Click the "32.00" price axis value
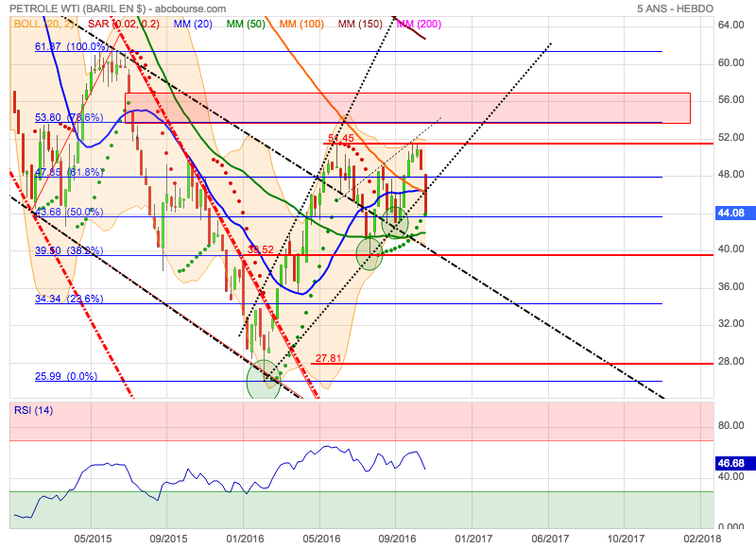The height and width of the screenshot is (548, 756). coord(730,323)
